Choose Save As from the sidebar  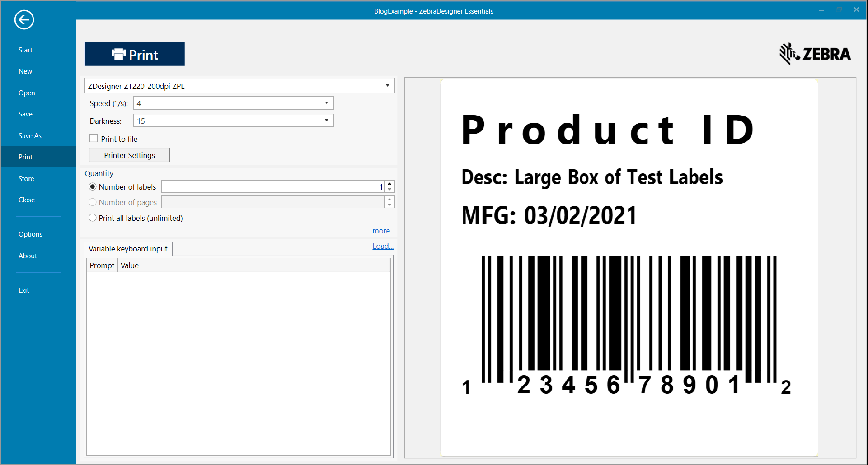coord(30,135)
